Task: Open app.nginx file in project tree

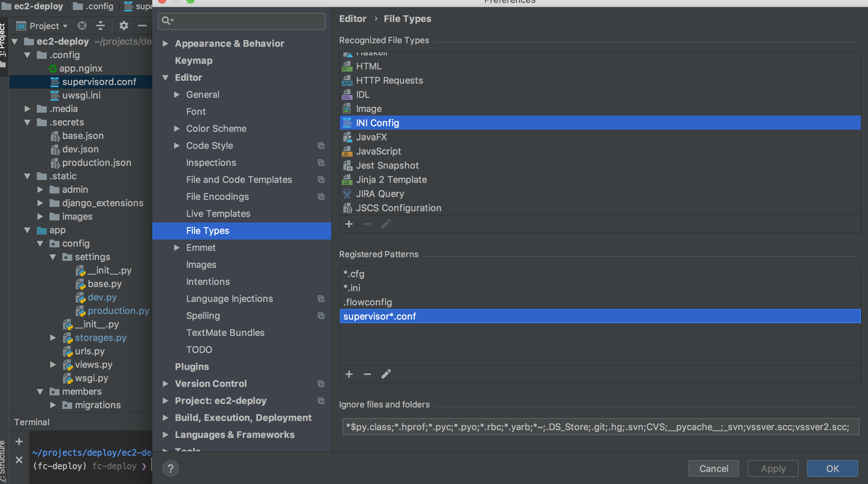Action: [81, 68]
